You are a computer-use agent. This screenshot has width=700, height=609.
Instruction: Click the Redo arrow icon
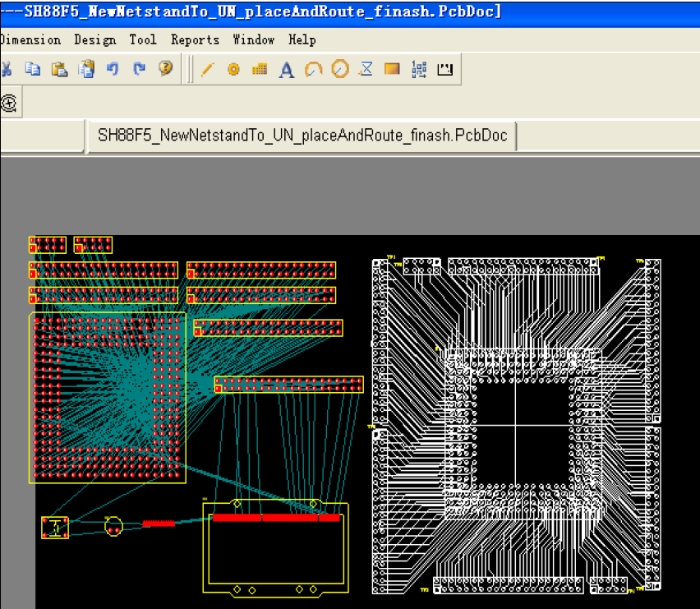[x=139, y=69]
